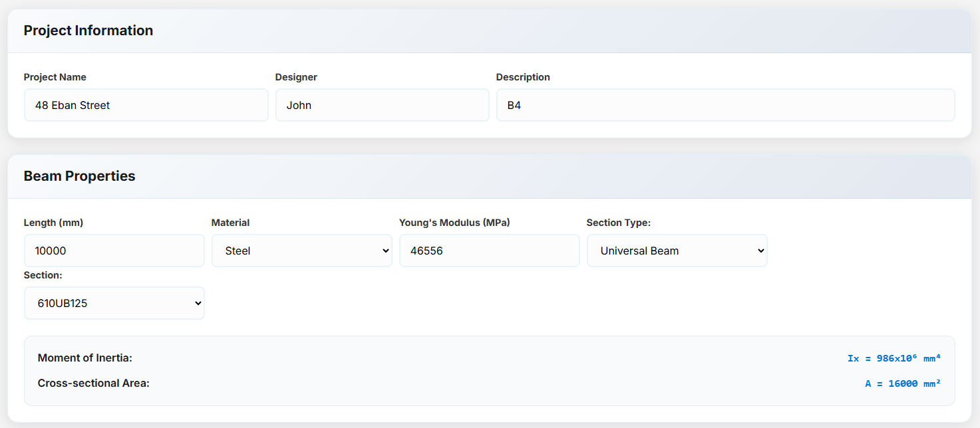Open the 610UB125 section dropdown
This screenshot has width=980, height=428.
point(114,303)
